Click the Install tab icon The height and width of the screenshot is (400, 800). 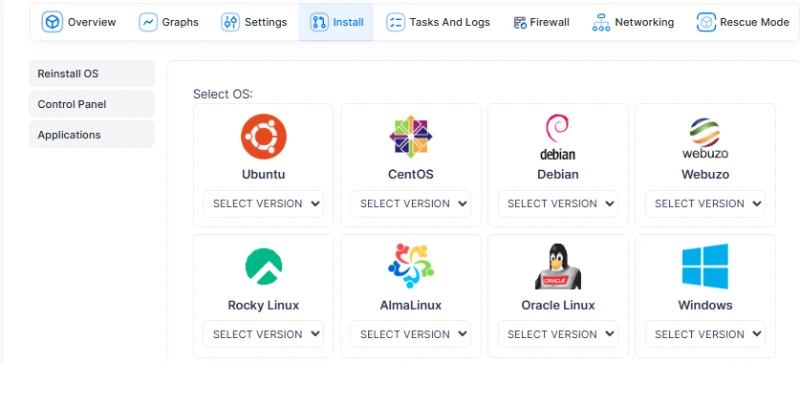tap(319, 22)
